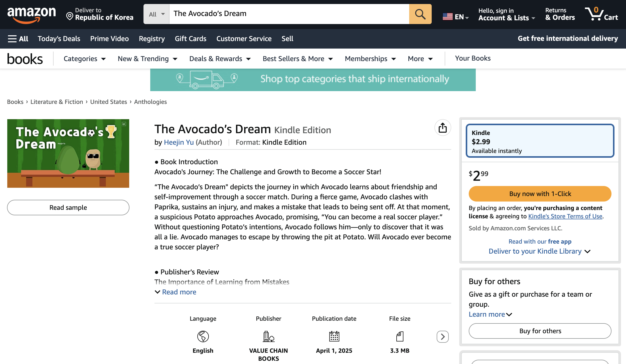The height and width of the screenshot is (364, 626).
Task: Expand New & Trending dropdown
Action: pyautogui.click(x=147, y=59)
